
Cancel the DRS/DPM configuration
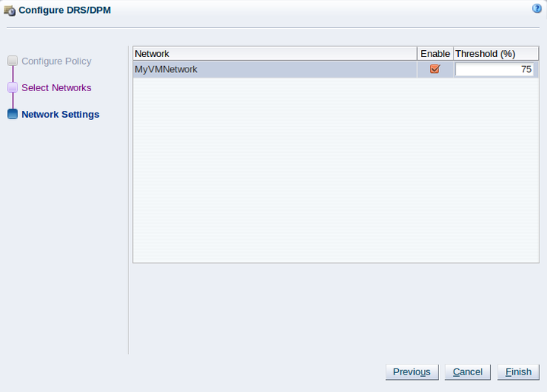click(x=467, y=372)
